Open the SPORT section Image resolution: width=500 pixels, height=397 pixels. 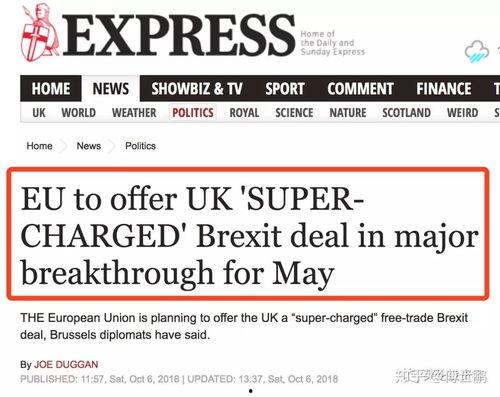285,89
